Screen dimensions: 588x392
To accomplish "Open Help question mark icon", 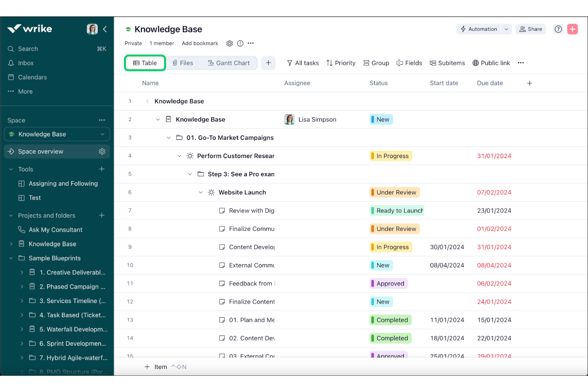I will tap(558, 29).
